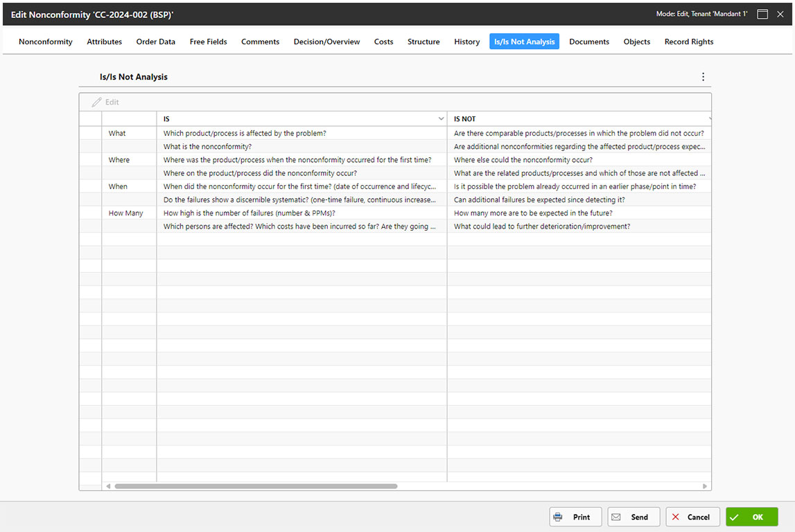Switch to the Nonconformity tab

tap(46, 42)
